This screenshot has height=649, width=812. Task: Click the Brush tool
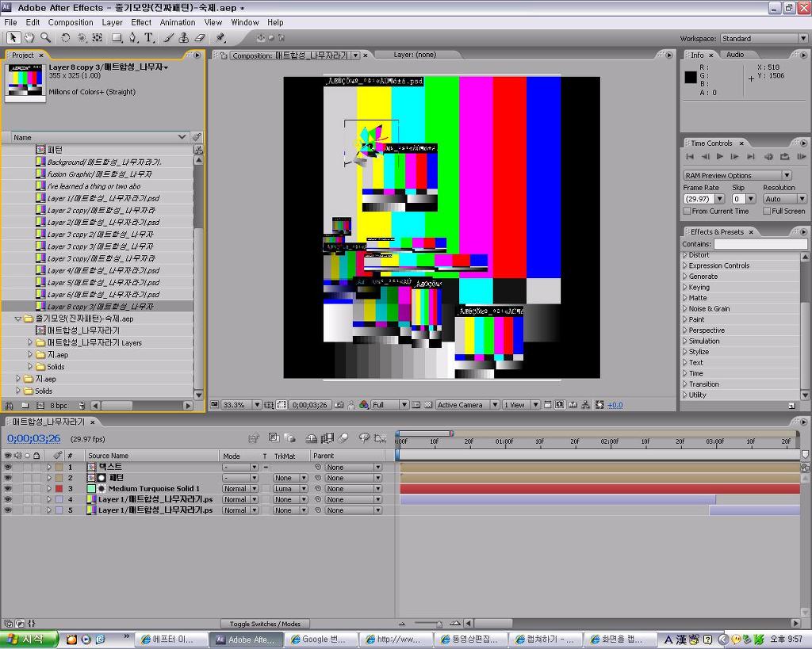tap(168, 37)
